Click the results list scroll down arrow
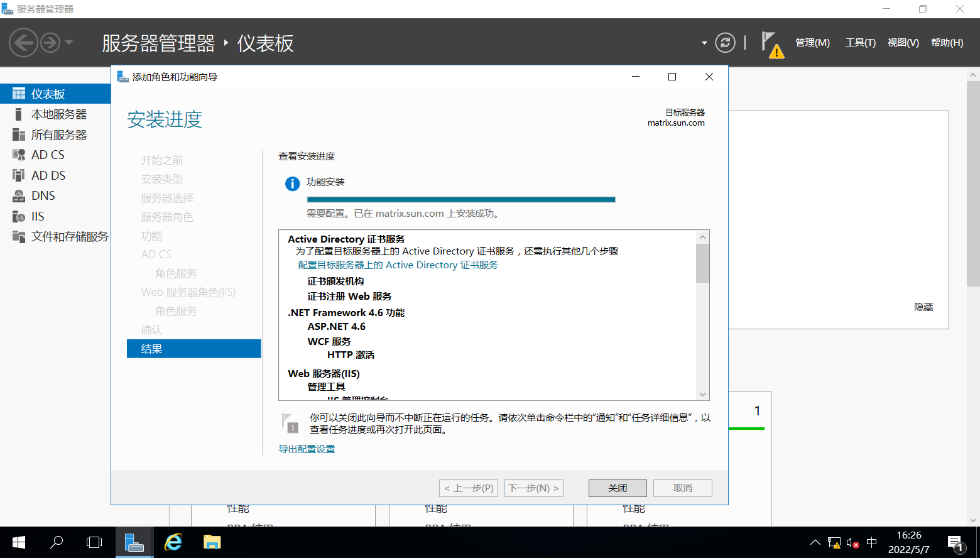 [703, 394]
